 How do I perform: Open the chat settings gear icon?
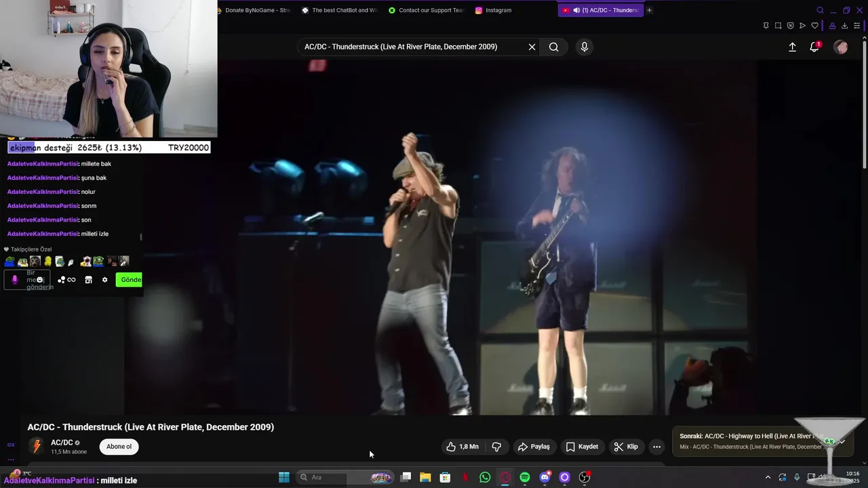coord(104,280)
